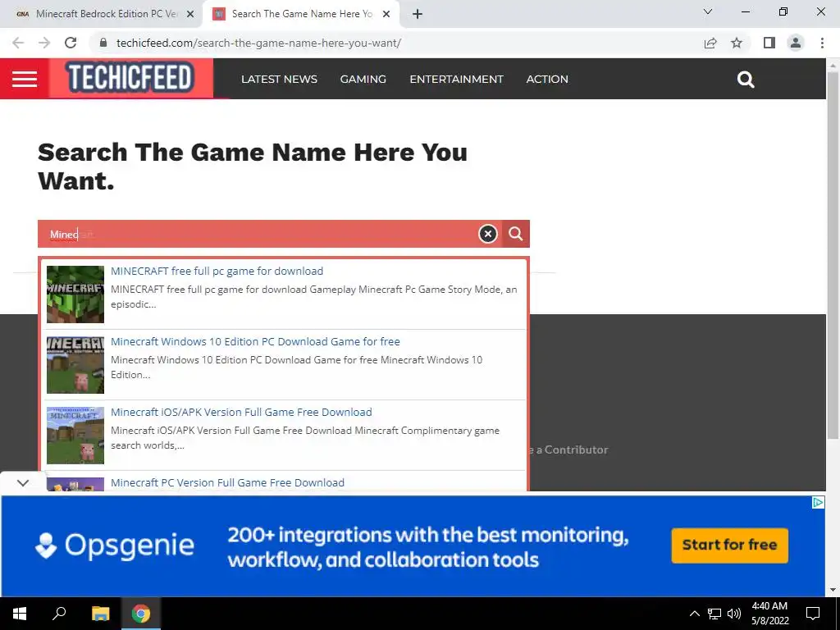Open a new browser tab
Viewport: 840px width, 630px height.
click(418, 14)
